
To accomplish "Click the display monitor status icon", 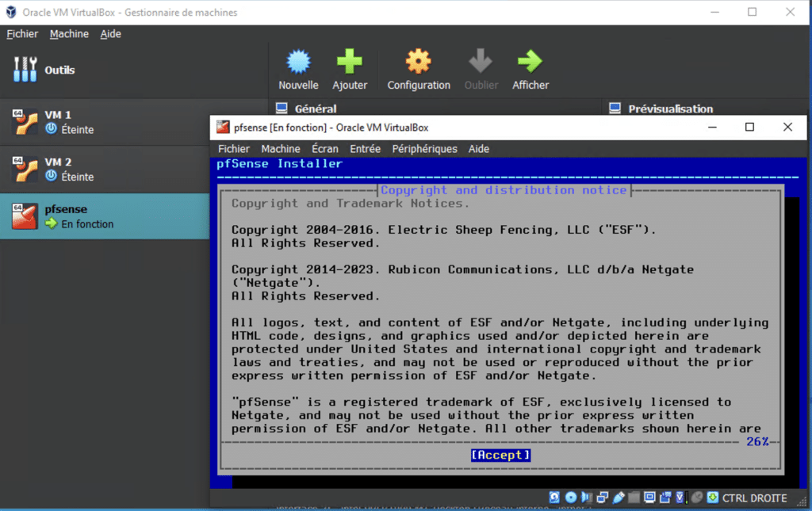I will coord(650,498).
